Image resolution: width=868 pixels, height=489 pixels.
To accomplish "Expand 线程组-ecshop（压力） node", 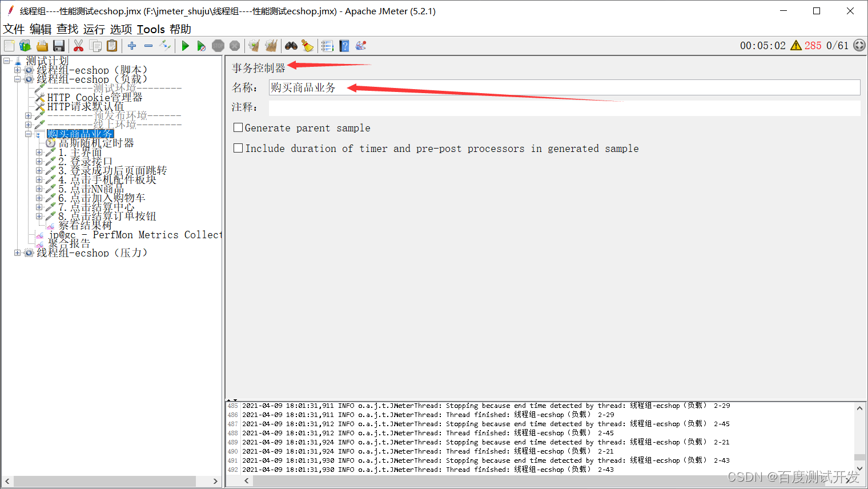I will point(17,252).
